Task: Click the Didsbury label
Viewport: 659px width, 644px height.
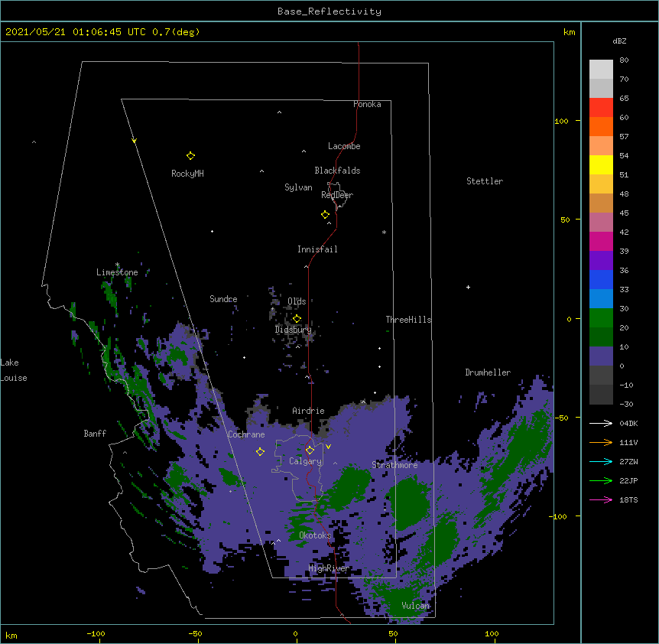Action: pyautogui.click(x=294, y=330)
